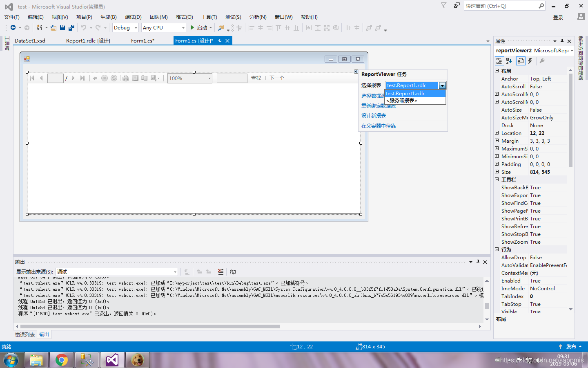Click the Save All toolbar icon

(x=71, y=28)
